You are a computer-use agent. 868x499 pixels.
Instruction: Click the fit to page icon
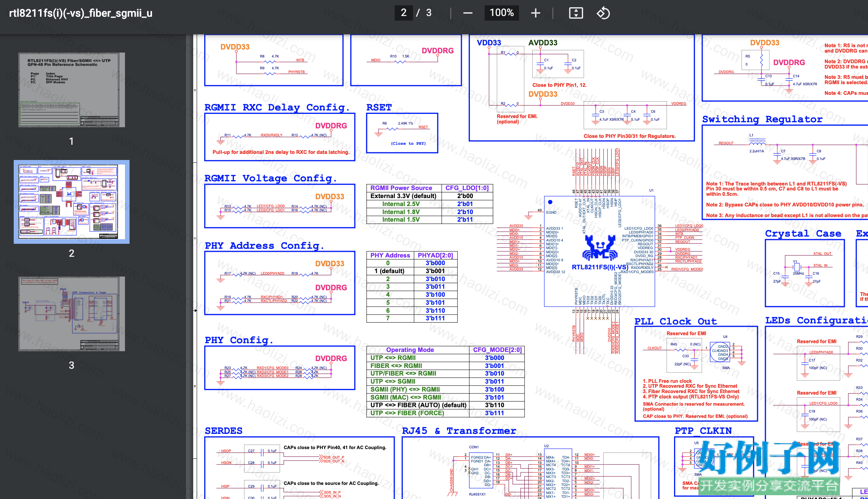pyautogui.click(x=576, y=13)
